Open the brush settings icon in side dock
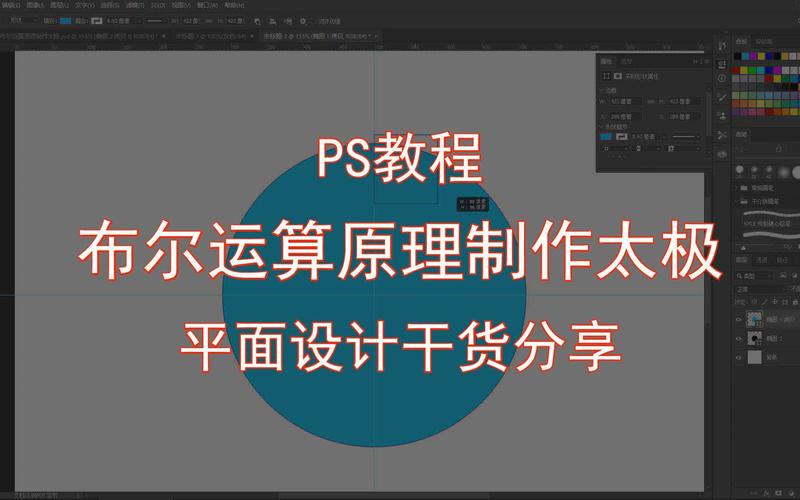Viewport: 800px width, 500px height. click(x=721, y=97)
